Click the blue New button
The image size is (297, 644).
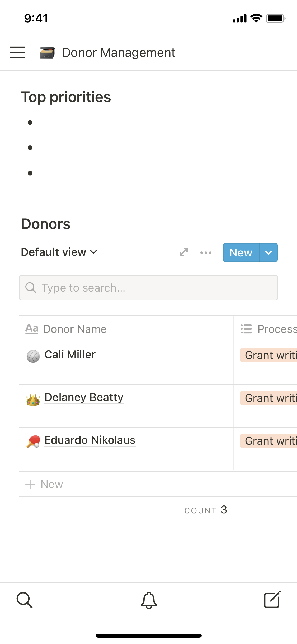[241, 252]
